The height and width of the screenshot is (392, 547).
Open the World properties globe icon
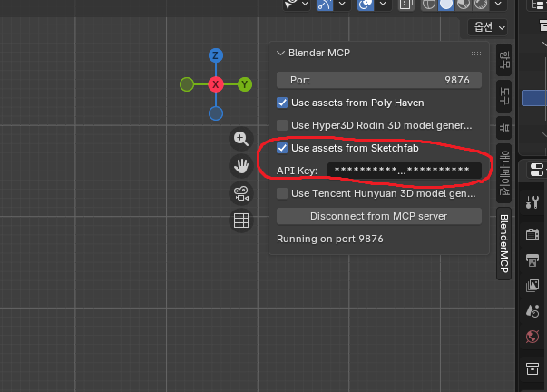click(x=532, y=337)
